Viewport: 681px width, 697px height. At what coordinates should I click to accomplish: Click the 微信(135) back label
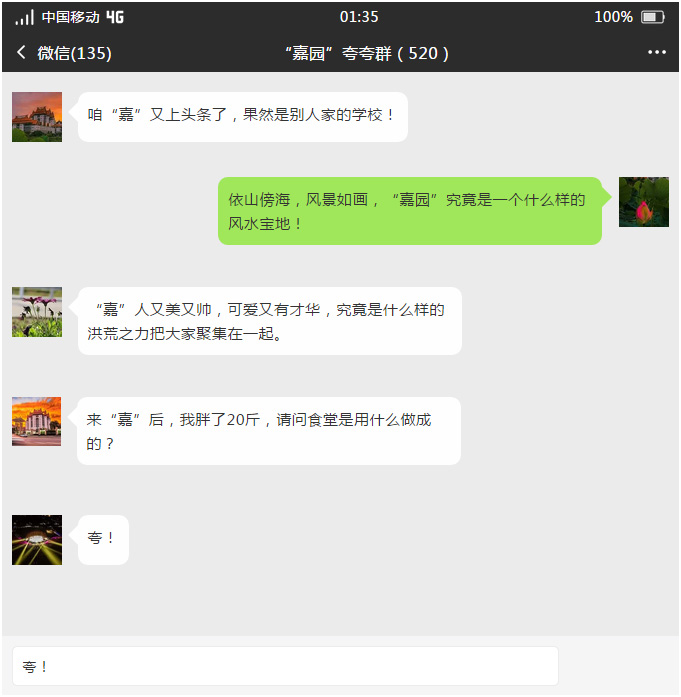click(74, 53)
